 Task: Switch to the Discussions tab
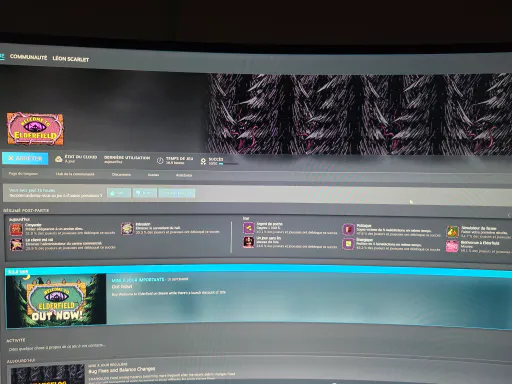(x=121, y=174)
